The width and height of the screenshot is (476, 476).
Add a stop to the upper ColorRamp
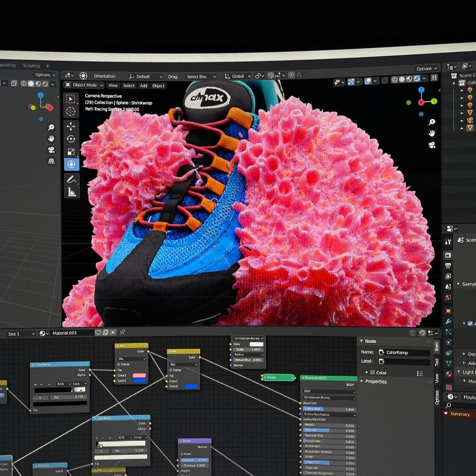(36, 384)
